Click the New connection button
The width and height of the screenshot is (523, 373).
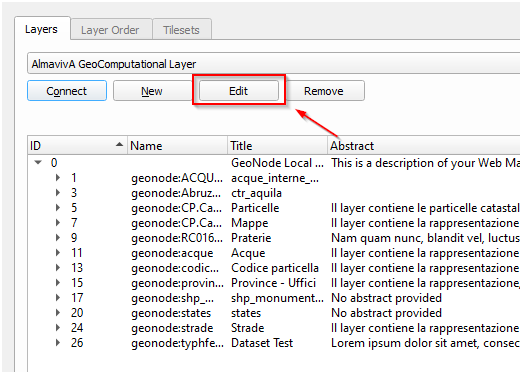[x=152, y=91]
